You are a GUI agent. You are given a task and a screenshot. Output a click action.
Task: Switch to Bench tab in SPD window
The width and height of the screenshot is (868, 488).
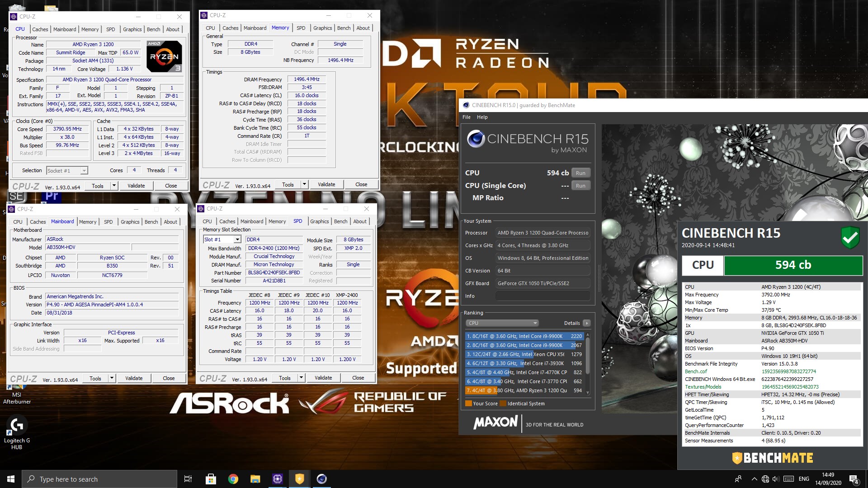[x=340, y=221]
